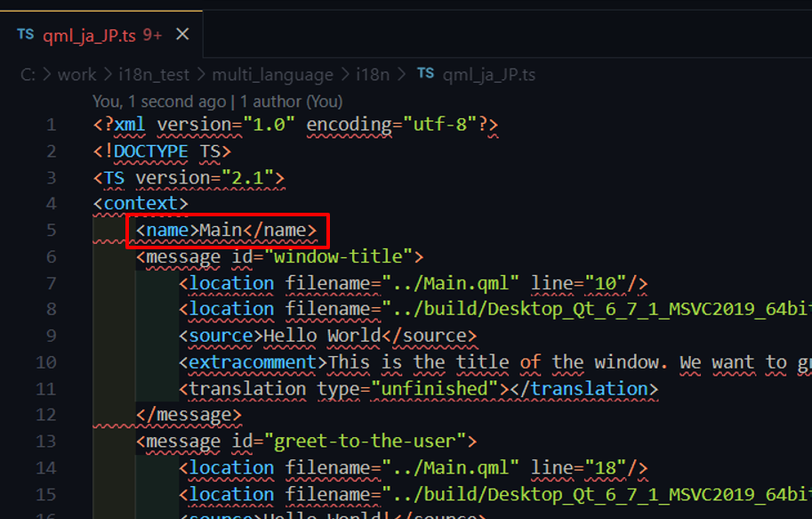Image resolution: width=812 pixels, height=519 pixels.
Task: Click the i18n folder breadcrumb
Action: pos(373,75)
